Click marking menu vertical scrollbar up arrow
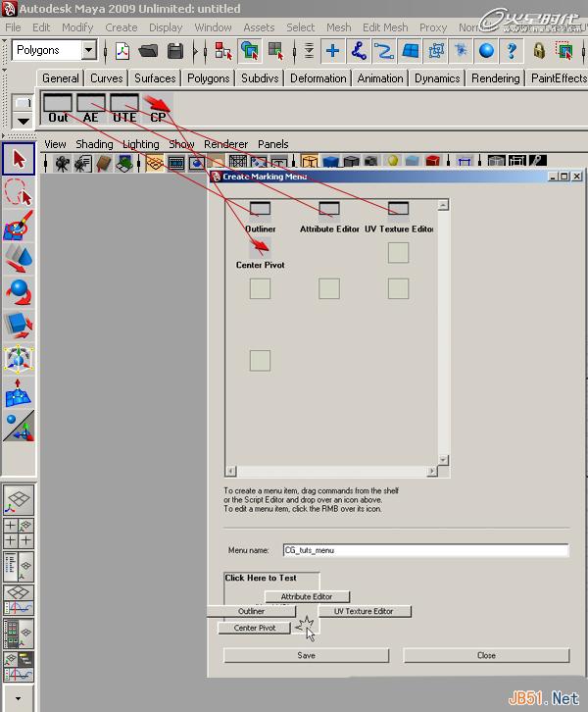The height and width of the screenshot is (712, 588). click(x=443, y=205)
